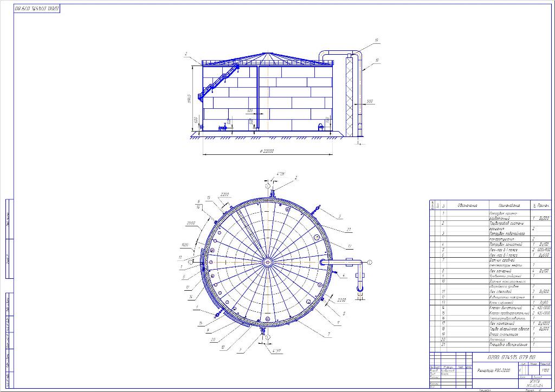
Task: Click callout number 18 beside the tower
Action: tap(377, 61)
